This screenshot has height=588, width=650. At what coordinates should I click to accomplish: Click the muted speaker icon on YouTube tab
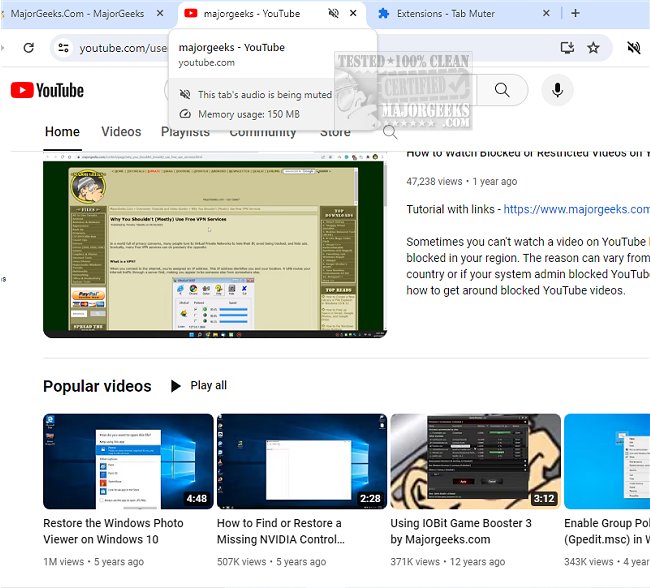(334, 14)
